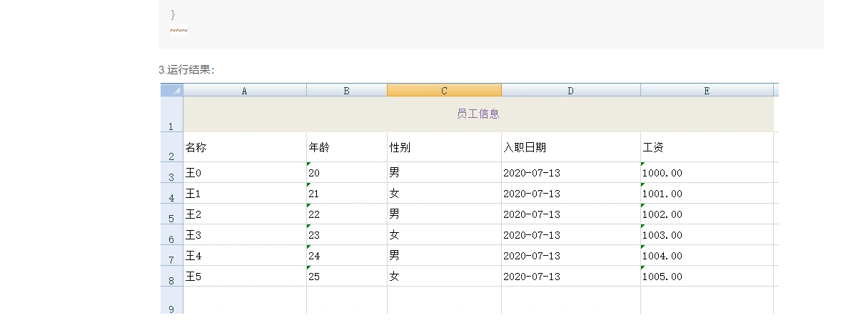Select the highlighted column C header
Viewport: 868px width, 323px height.
pos(444,90)
